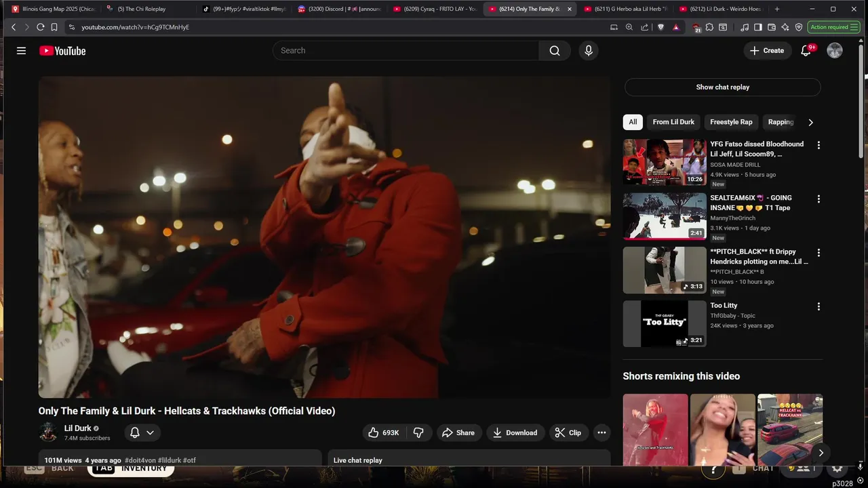Open the Brave Shields lion icon
The image size is (868, 488).
(x=661, y=27)
